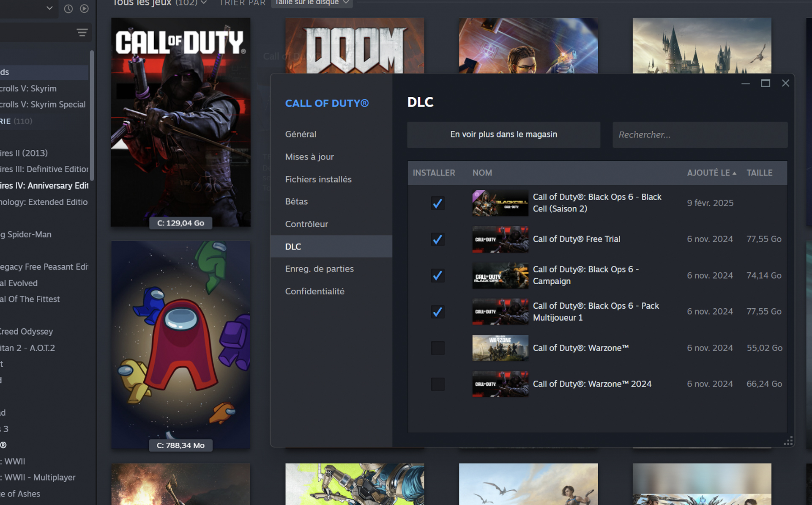Switch to the Bêtas tab
The height and width of the screenshot is (505, 812).
(331, 201)
